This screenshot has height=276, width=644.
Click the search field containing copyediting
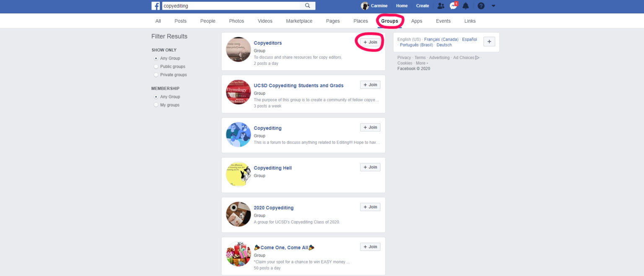pyautogui.click(x=231, y=6)
